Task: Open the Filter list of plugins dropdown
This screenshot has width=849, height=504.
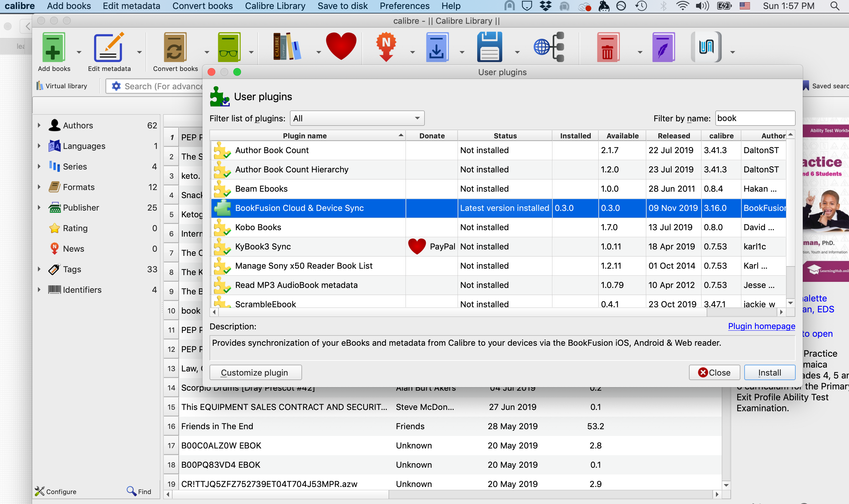Action: pyautogui.click(x=357, y=118)
